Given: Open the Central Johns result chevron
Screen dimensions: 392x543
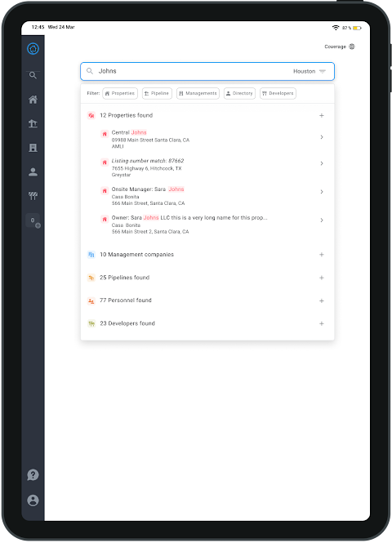Looking at the screenshot, I should 322,137.
